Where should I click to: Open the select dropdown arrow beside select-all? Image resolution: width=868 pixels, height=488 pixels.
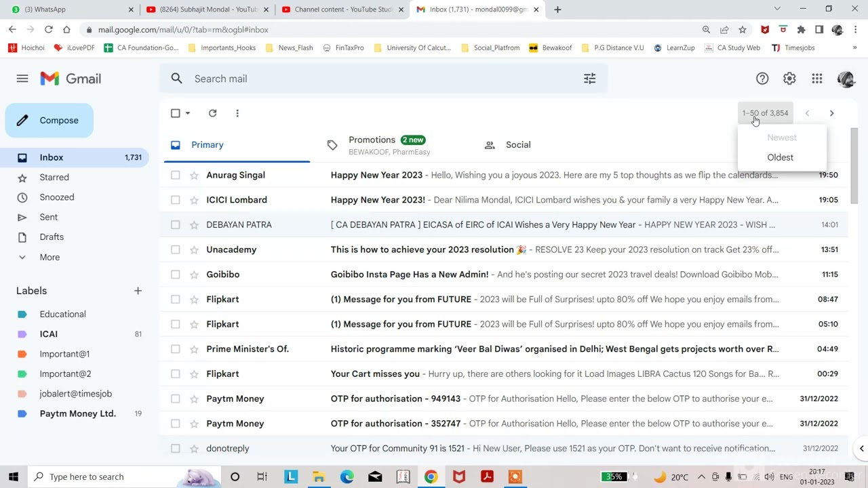pyautogui.click(x=188, y=113)
